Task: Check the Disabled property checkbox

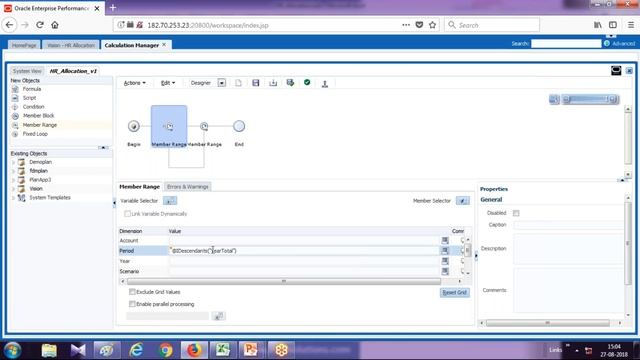Action: point(516,213)
